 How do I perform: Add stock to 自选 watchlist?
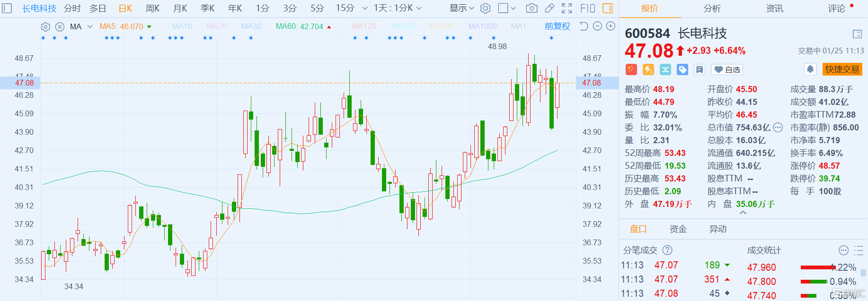pyautogui.click(x=727, y=69)
